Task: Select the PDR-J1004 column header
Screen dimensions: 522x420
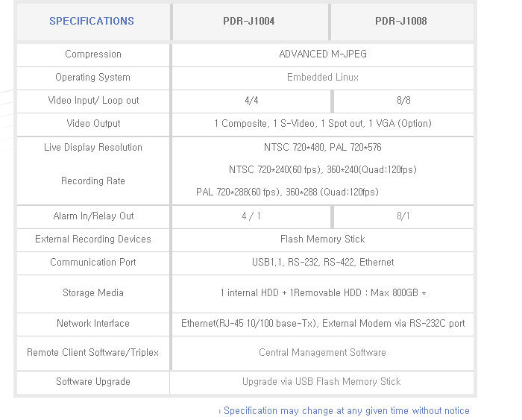Action: click(x=248, y=22)
